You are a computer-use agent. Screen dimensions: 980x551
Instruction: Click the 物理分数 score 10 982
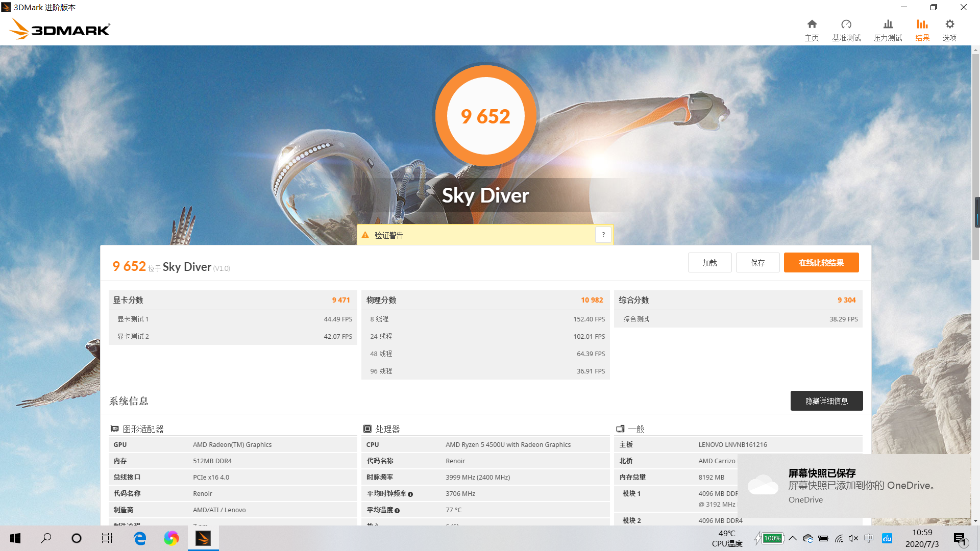pos(592,300)
